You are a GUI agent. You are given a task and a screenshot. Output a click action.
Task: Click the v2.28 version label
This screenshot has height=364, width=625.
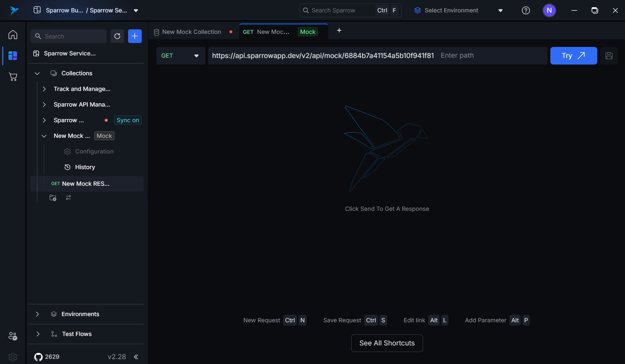[x=117, y=357]
